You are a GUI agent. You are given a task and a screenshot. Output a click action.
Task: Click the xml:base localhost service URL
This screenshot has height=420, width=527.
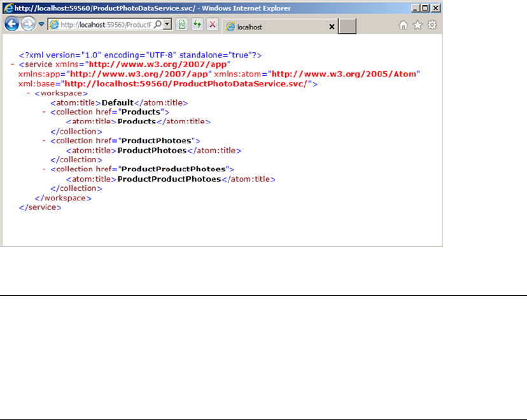pyautogui.click(x=186, y=83)
